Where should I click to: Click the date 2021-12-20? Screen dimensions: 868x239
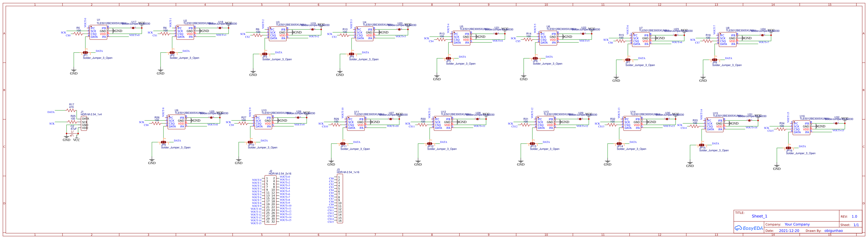pyautogui.click(x=789, y=231)
